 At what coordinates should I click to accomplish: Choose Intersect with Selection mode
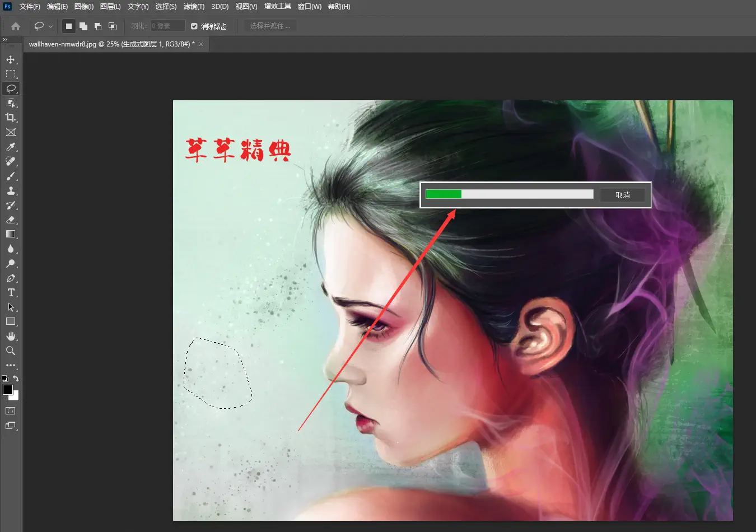point(113,26)
